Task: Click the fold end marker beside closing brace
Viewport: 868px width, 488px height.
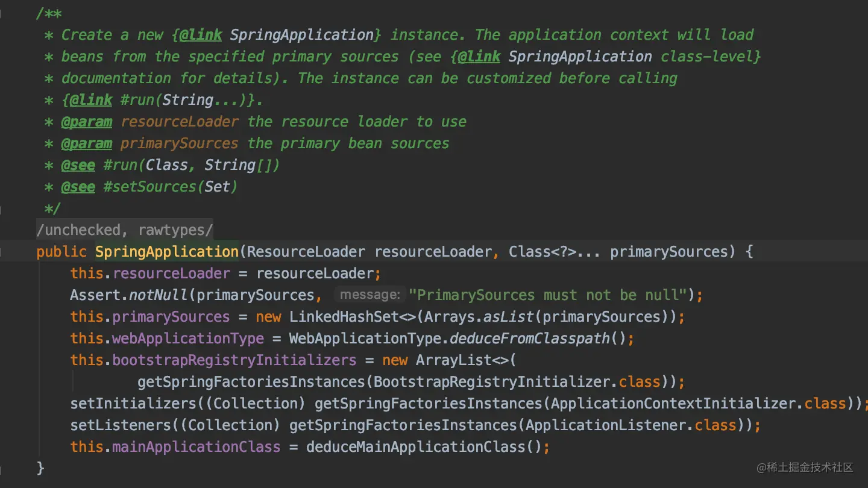Action: 2,469
